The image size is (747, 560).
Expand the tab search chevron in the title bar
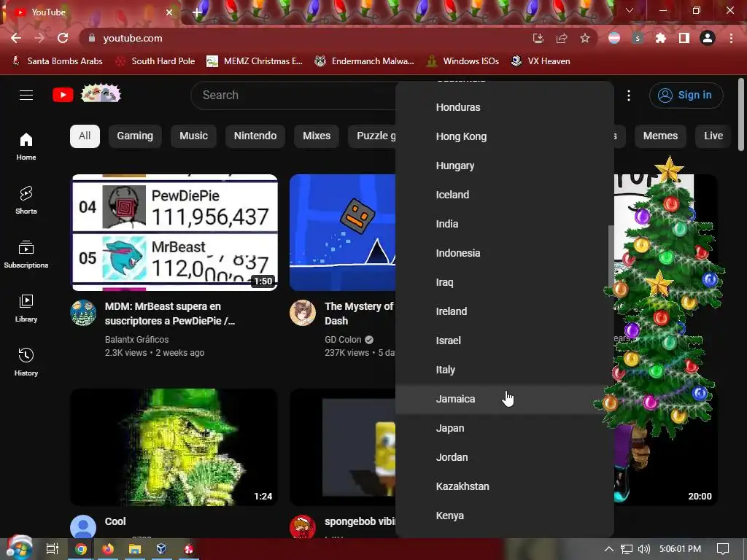630,10
